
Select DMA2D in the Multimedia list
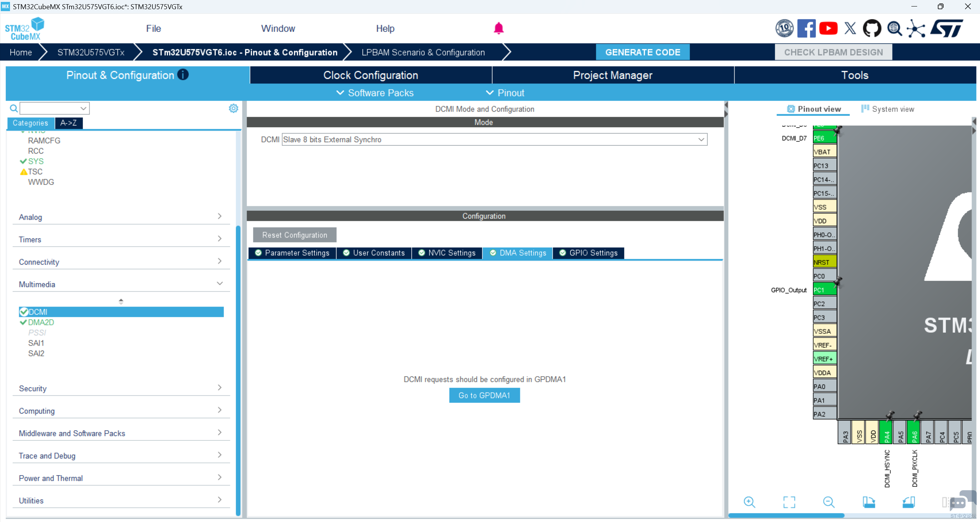pyautogui.click(x=41, y=322)
